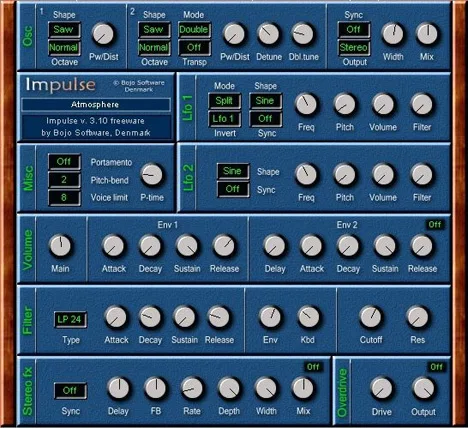Change filter Type LP 24 selector
Image resolution: width=468 pixels, height=428 pixels.
pos(70,320)
